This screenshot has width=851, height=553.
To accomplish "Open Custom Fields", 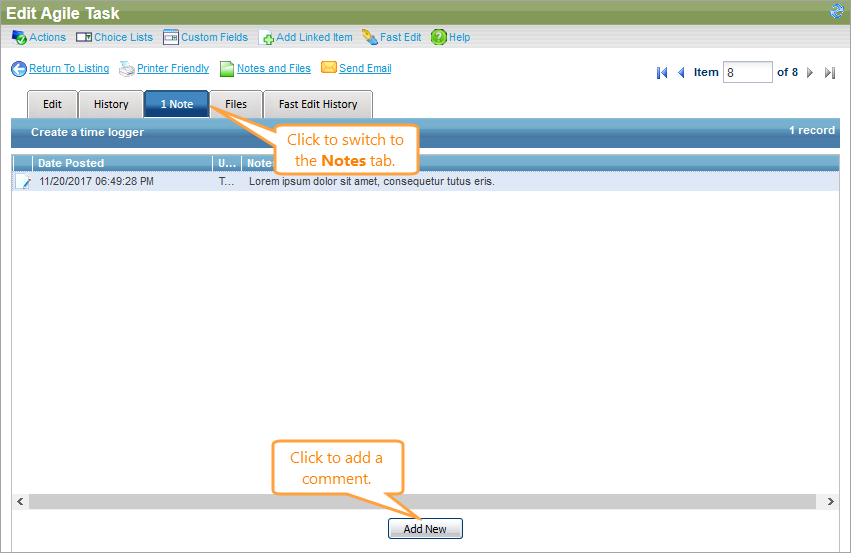I will click(x=214, y=37).
